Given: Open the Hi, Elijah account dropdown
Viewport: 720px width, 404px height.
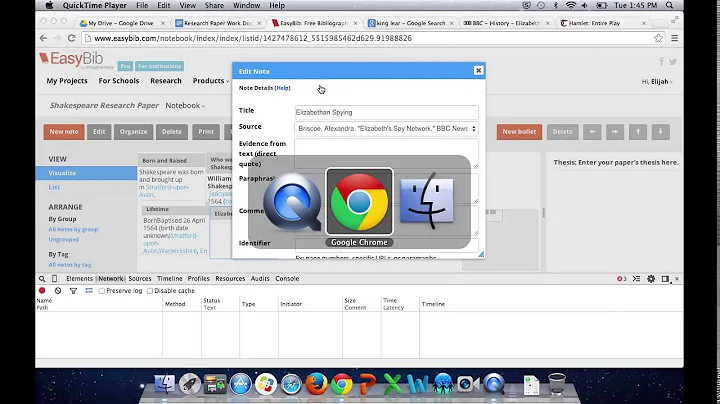Looking at the screenshot, I should [657, 82].
